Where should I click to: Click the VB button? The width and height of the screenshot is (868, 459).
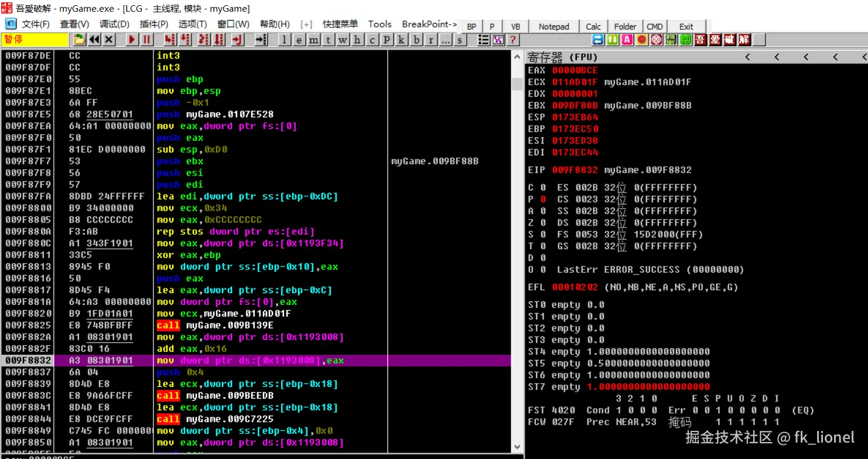pos(515,26)
